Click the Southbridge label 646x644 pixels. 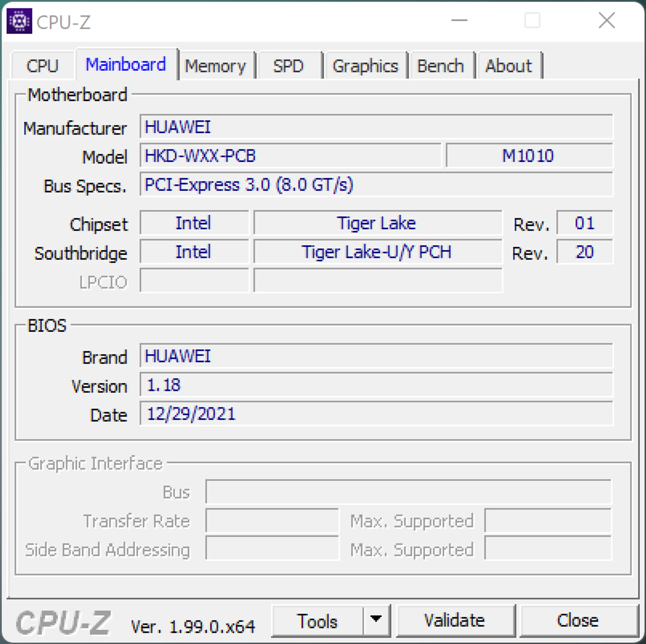click(81, 253)
